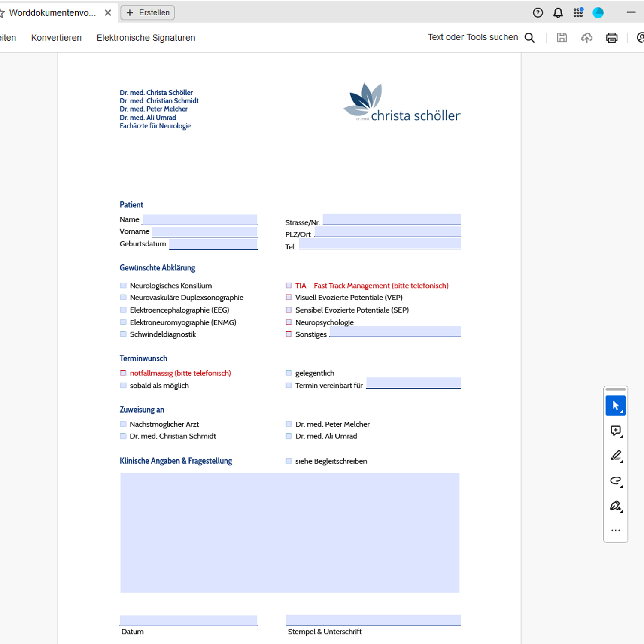
Task: Enable the notfallmässig appointment checkbox
Action: click(x=123, y=373)
